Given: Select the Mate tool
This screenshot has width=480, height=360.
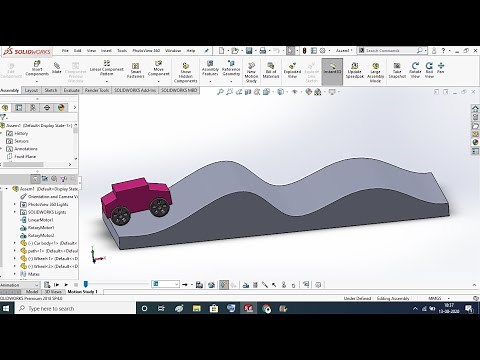Looking at the screenshot, I should (57, 68).
